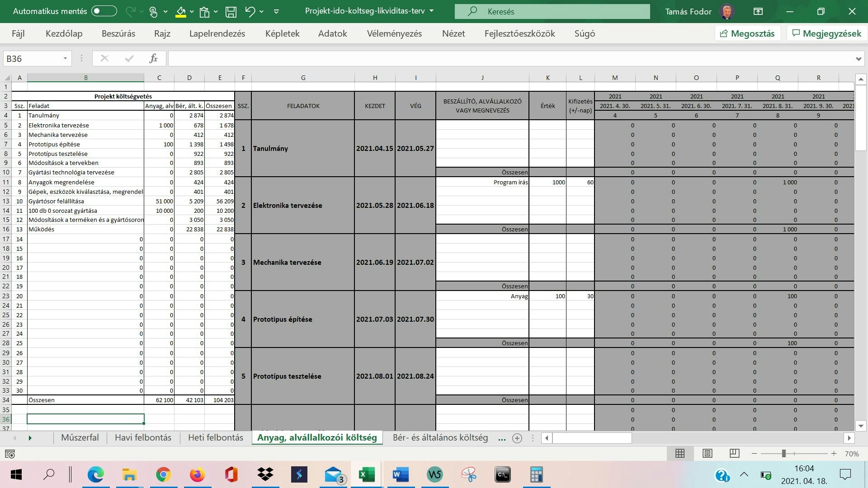
Task: Open the Véleményezés ribbon tab
Action: (394, 33)
